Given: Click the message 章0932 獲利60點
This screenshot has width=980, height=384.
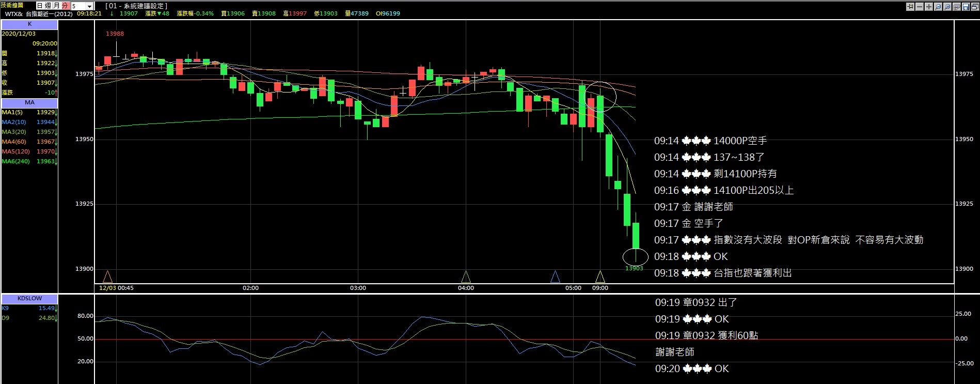Looking at the screenshot, I should click(720, 335).
